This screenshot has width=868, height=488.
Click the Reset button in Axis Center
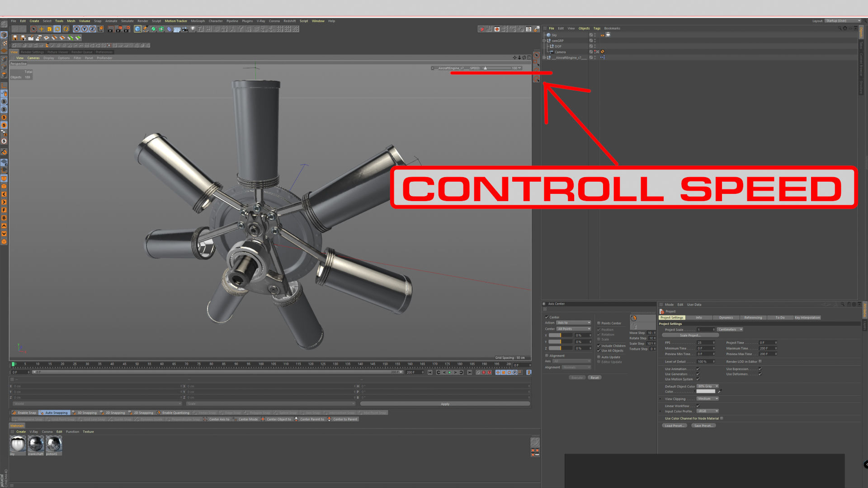point(594,378)
